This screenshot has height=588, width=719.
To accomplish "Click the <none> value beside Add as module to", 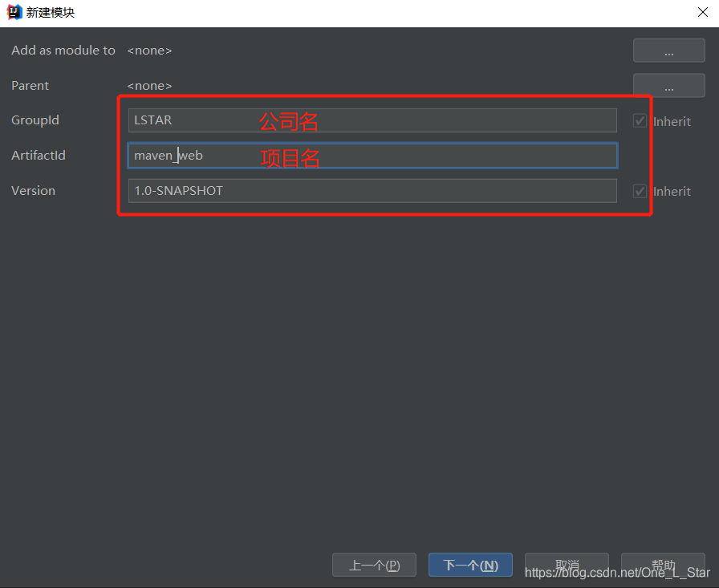I will tap(149, 51).
